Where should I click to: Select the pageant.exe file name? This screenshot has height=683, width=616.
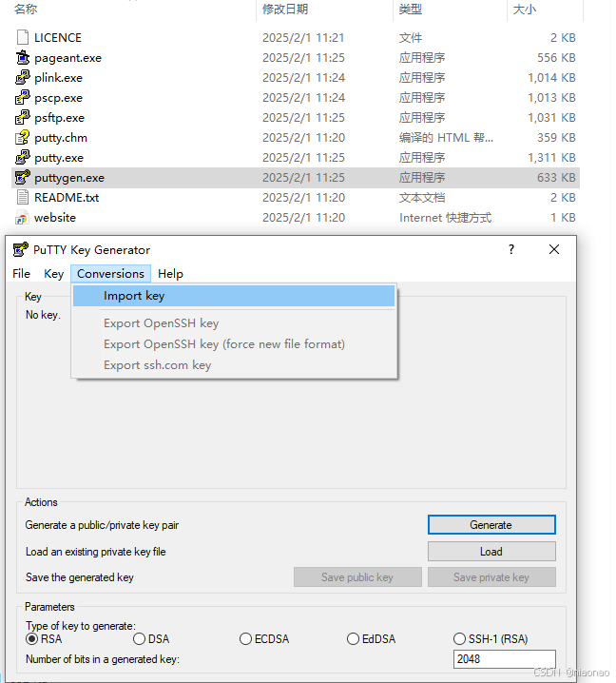pos(67,58)
